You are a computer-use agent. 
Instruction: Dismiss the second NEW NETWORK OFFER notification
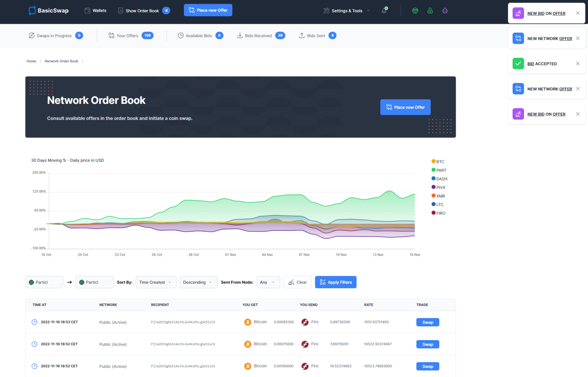click(x=578, y=89)
